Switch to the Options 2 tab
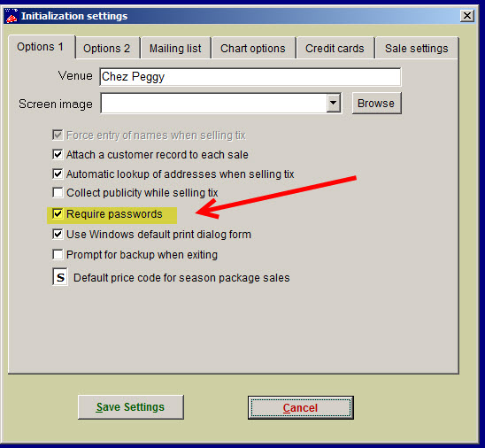Viewport: 485px width, 448px height. [107, 49]
